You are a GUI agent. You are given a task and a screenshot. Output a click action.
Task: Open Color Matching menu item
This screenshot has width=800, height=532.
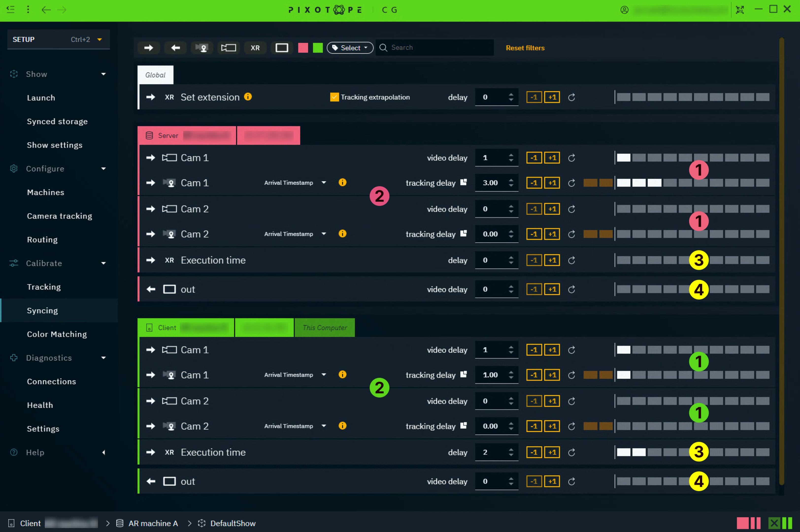coord(57,334)
